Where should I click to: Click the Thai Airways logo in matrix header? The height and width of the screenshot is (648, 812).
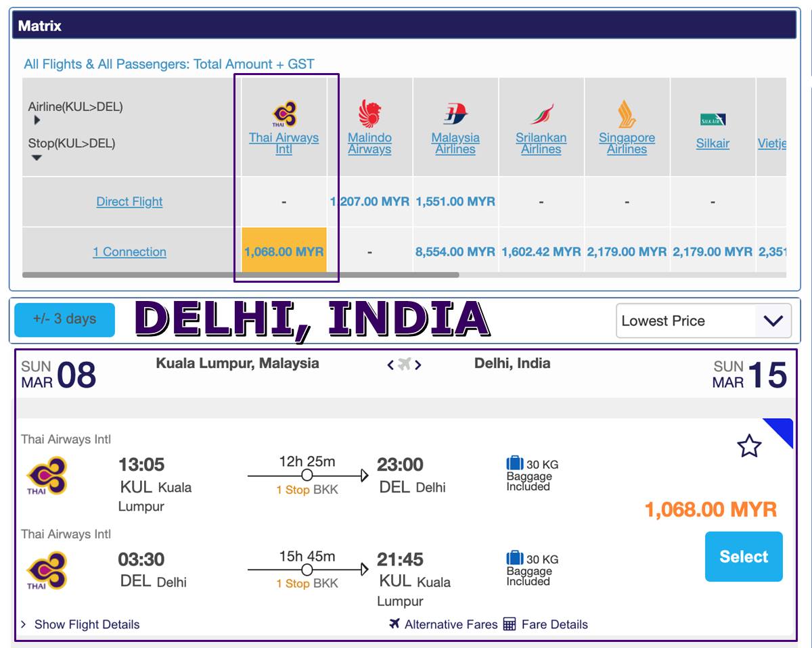(284, 114)
